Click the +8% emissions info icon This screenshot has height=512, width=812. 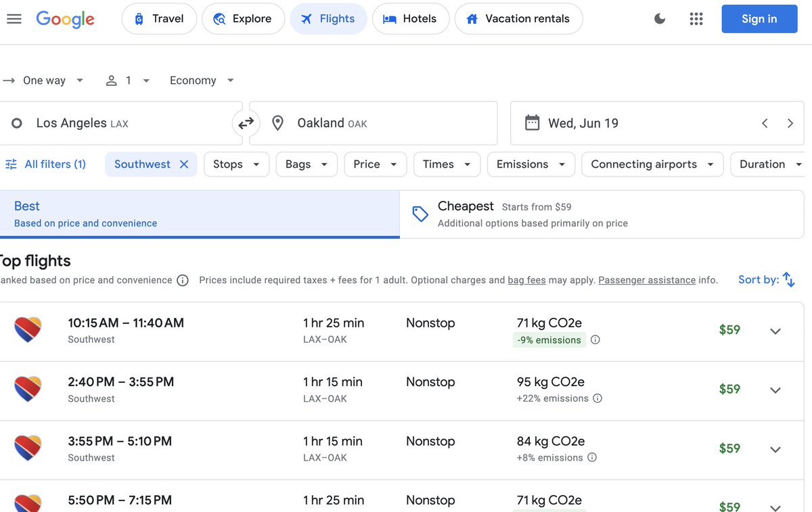(592, 458)
